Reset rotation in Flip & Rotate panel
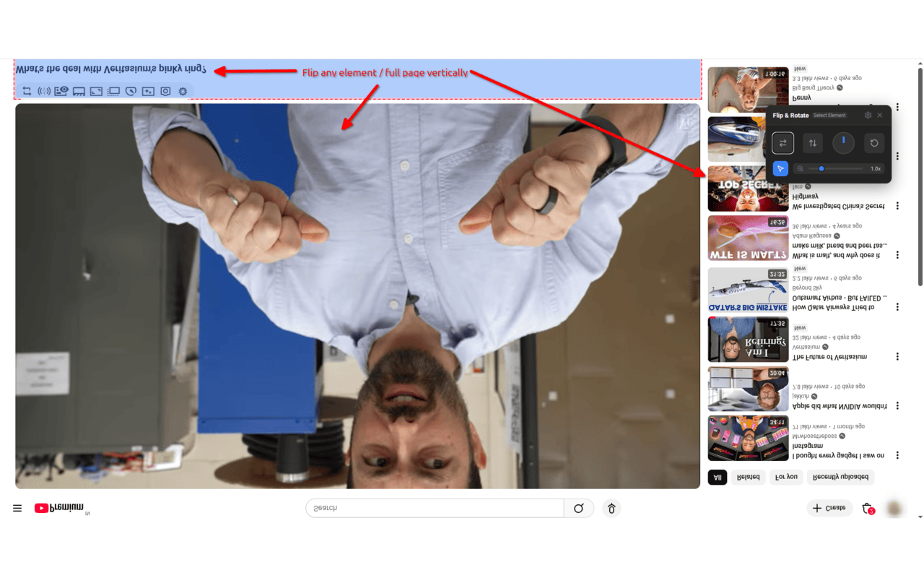The width and height of the screenshot is (924, 578). 873,142
